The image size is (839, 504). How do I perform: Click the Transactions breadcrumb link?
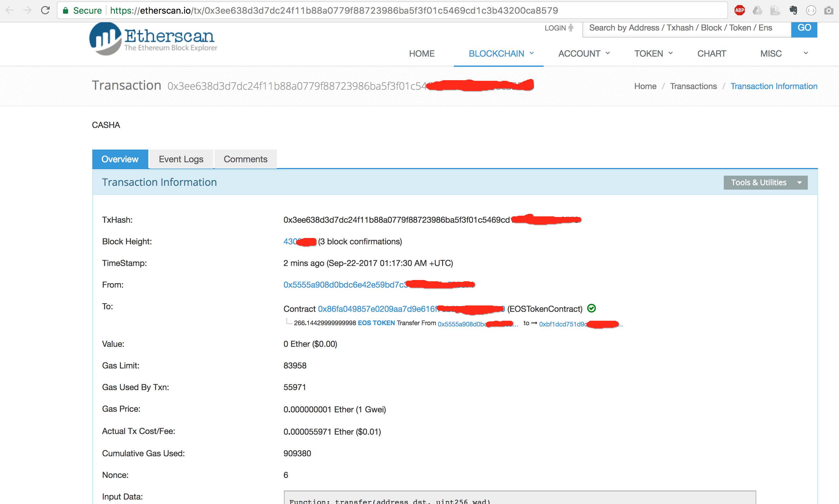pos(693,86)
